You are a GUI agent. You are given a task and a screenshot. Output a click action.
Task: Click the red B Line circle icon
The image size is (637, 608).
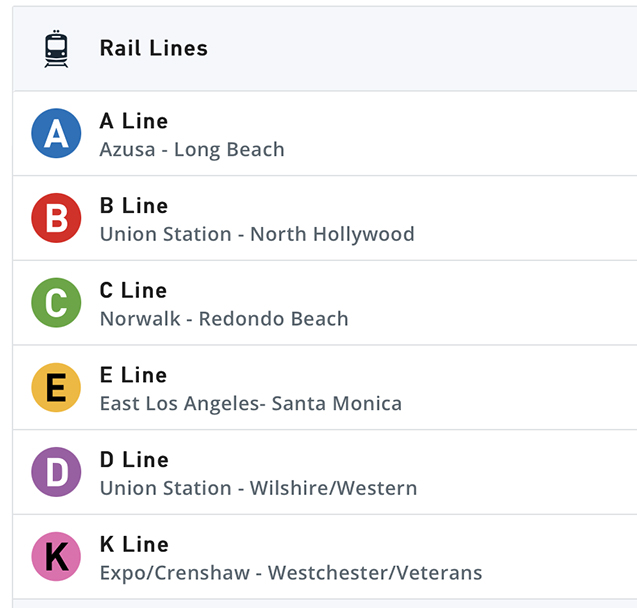pyautogui.click(x=56, y=218)
